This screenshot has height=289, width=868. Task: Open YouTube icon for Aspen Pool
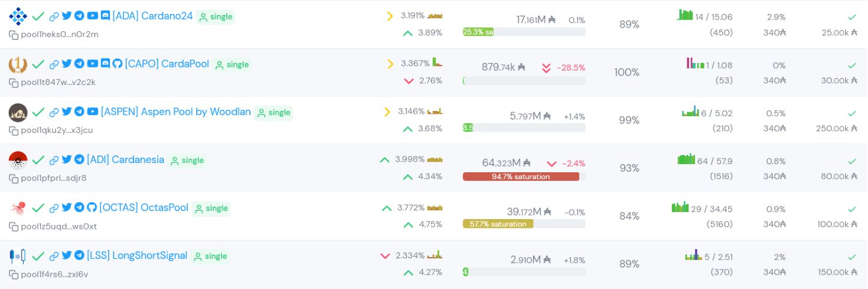tap(92, 112)
